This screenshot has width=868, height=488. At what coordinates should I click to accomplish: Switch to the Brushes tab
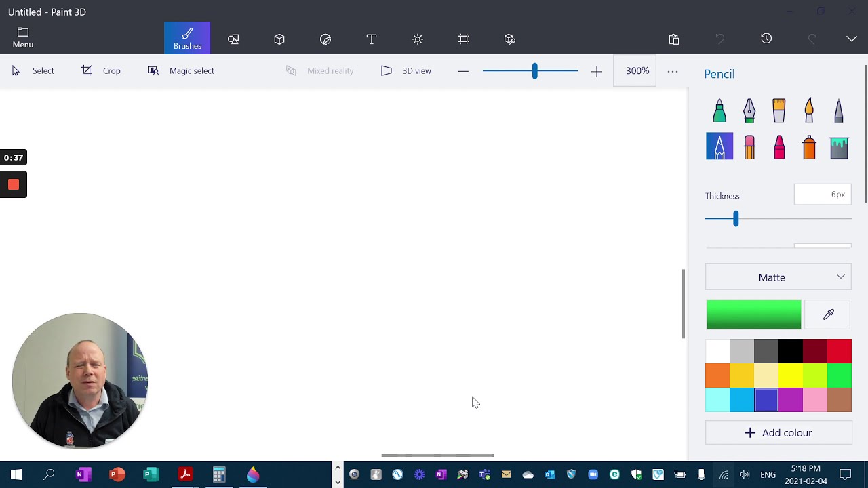(187, 38)
